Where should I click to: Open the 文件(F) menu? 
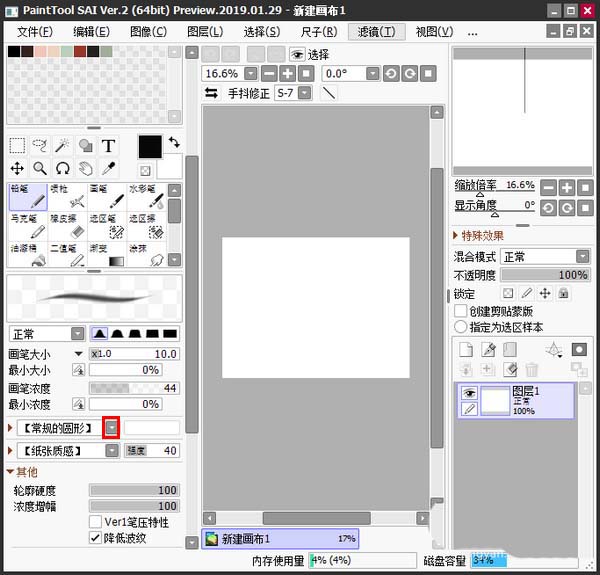pyautogui.click(x=35, y=32)
